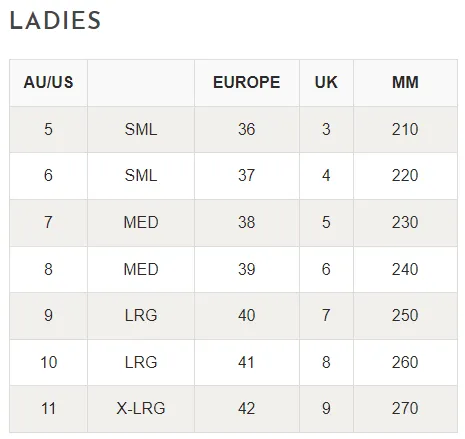Click the LRG label in size 9 row
Viewport: 465px width, 439px height.
point(141,316)
